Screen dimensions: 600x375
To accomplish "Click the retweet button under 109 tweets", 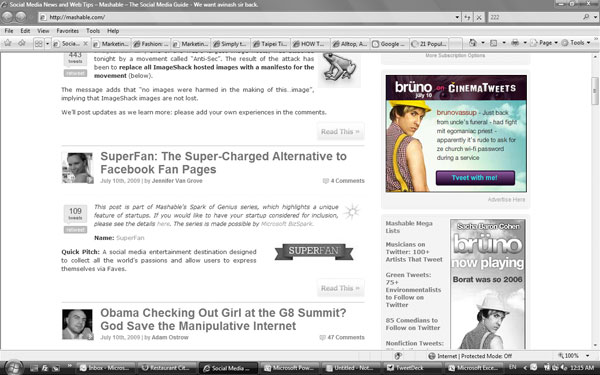I will [75, 230].
